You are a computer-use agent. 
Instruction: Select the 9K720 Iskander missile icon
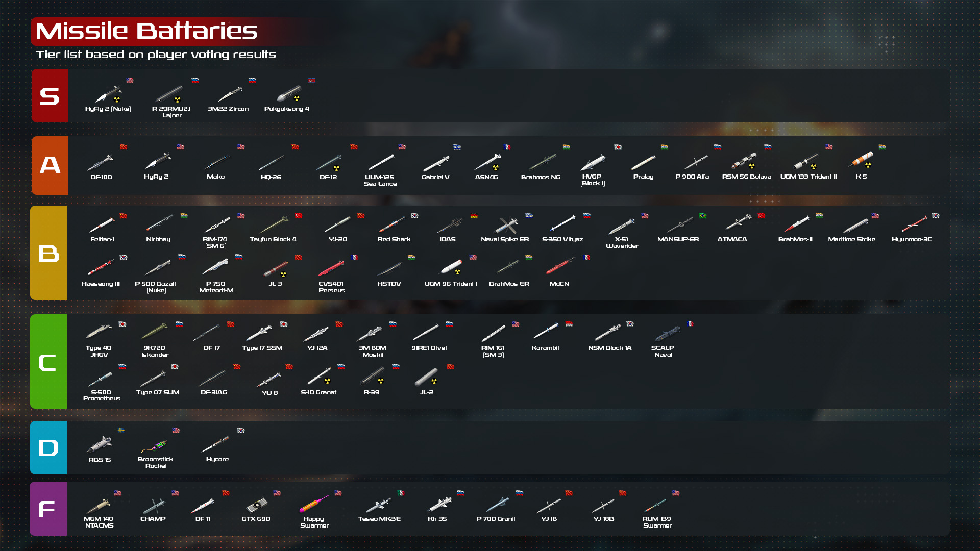(x=155, y=331)
